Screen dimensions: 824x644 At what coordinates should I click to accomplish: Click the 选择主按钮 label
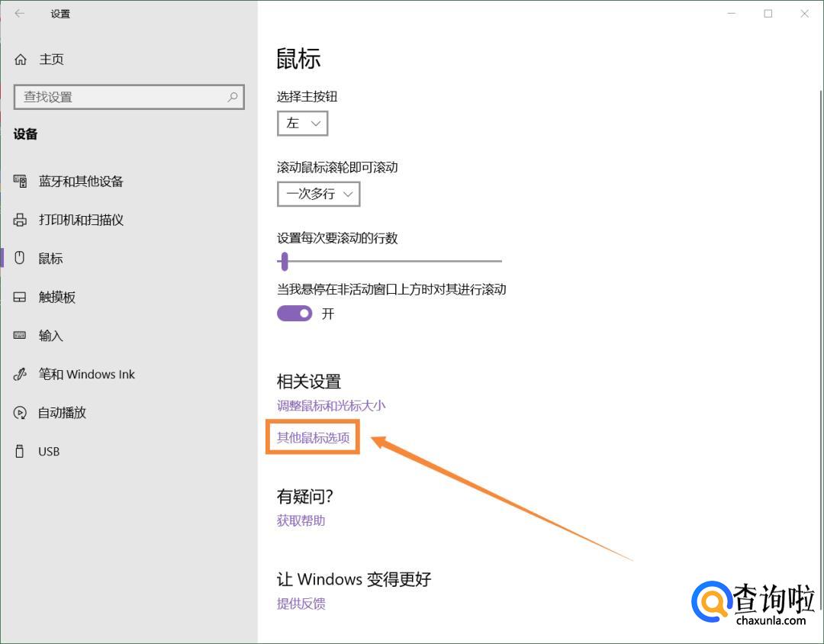click(x=307, y=96)
